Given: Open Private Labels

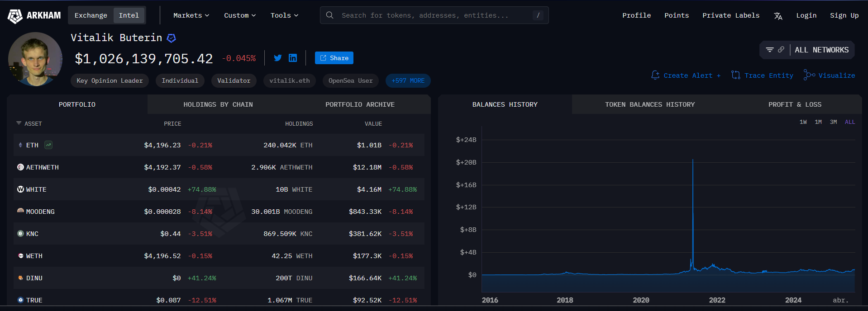Looking at the screenshot, I should pos(731,15).
